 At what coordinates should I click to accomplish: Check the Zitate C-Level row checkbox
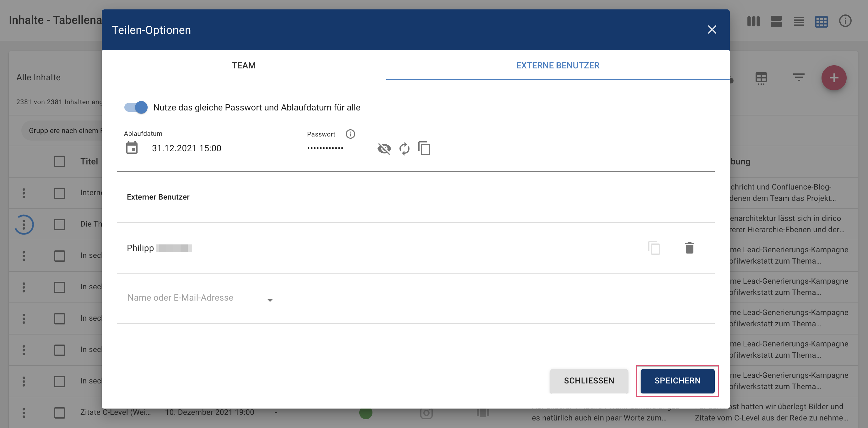60,413
